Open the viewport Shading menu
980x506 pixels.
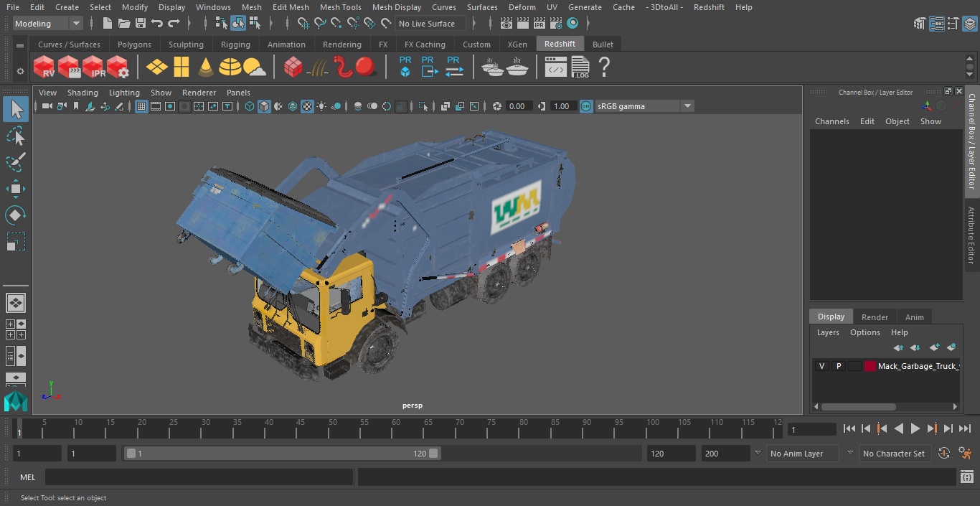[x=83, y=93]
